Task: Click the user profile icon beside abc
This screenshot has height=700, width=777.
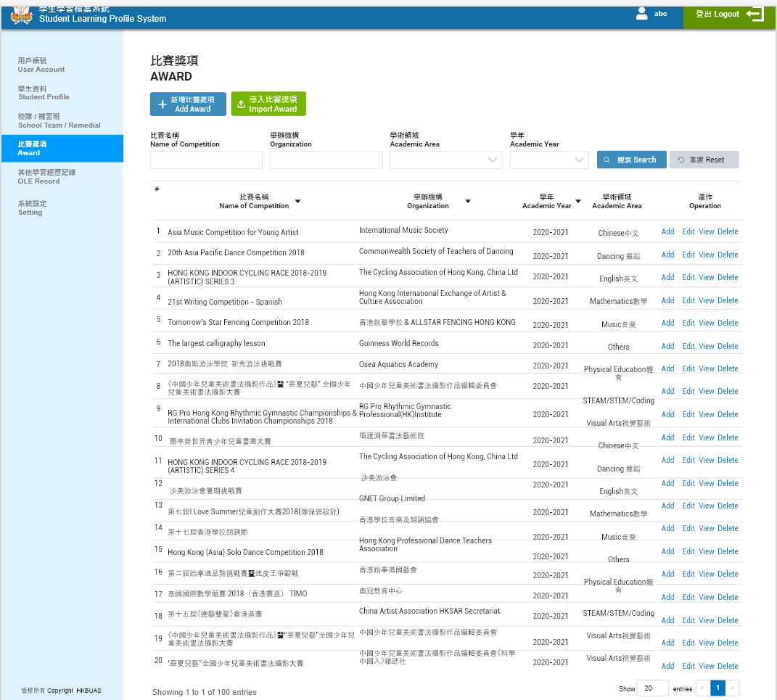Action: point(641,14)
